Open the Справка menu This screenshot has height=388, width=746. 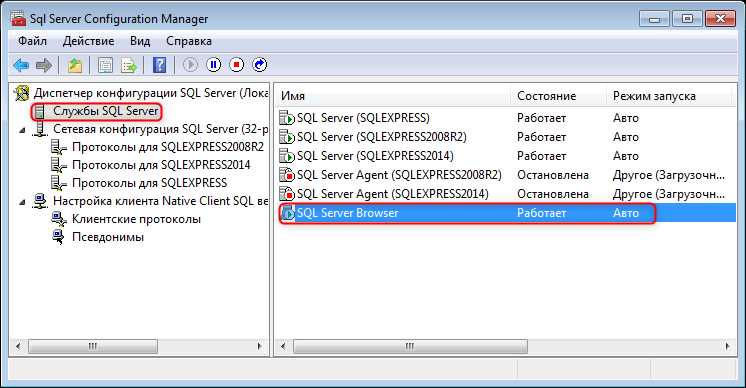pyautogui.click(x=189, y=41)
